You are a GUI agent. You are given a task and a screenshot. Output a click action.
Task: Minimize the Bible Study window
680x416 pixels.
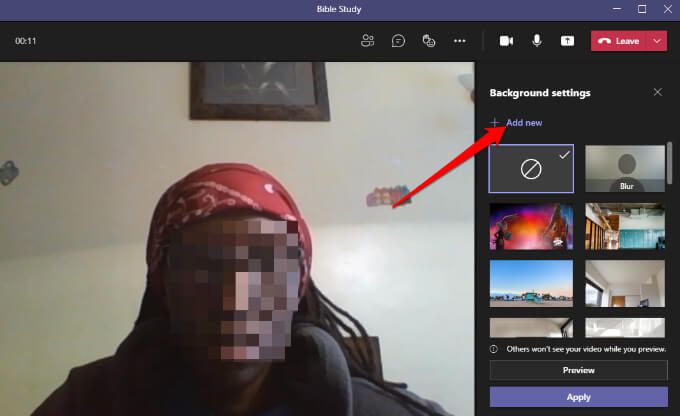tap(617, 9)
